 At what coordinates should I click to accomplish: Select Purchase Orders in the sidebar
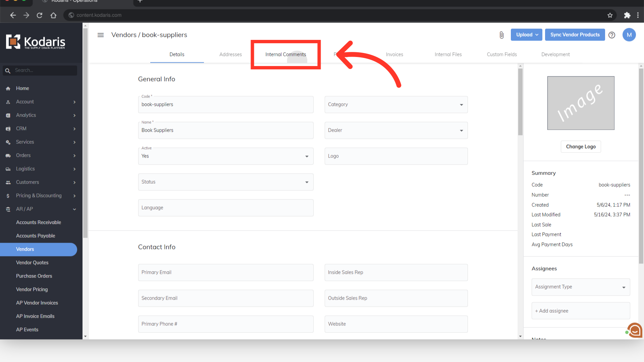pyautogui.click(x=34, y=276)
